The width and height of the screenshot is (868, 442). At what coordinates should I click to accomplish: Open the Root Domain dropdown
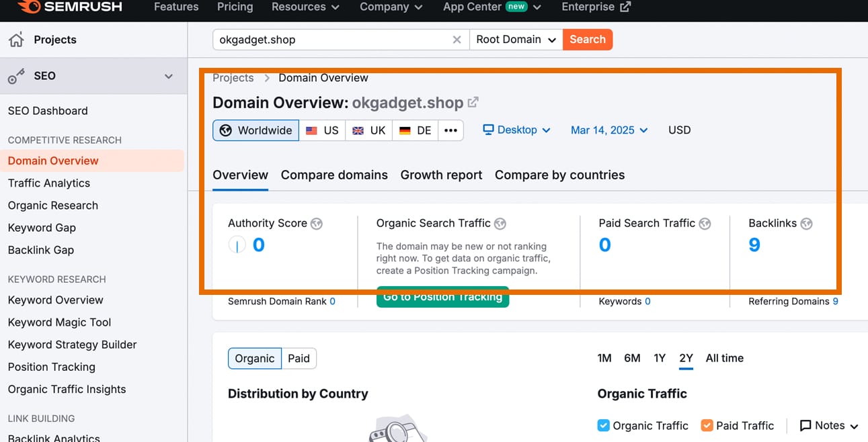pyautogui.click(x=516, y=40)
